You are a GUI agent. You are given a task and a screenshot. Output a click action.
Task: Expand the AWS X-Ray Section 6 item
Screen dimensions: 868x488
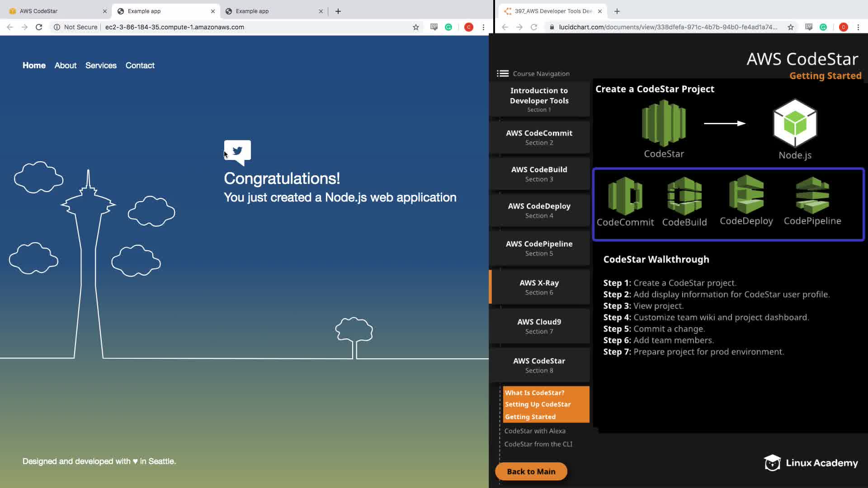click(539, 287)
